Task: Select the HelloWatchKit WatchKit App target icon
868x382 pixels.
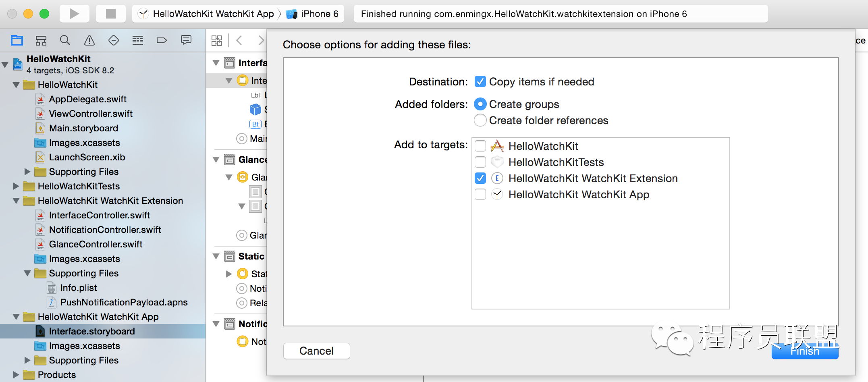Action: 497,194
